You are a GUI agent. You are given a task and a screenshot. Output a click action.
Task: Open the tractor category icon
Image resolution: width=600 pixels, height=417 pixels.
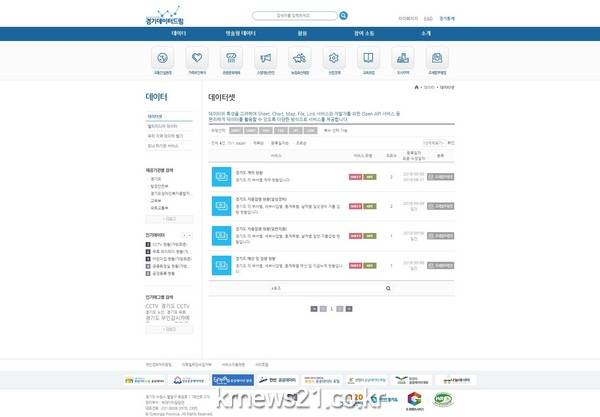pyautogui.click(x=299, y=57)
